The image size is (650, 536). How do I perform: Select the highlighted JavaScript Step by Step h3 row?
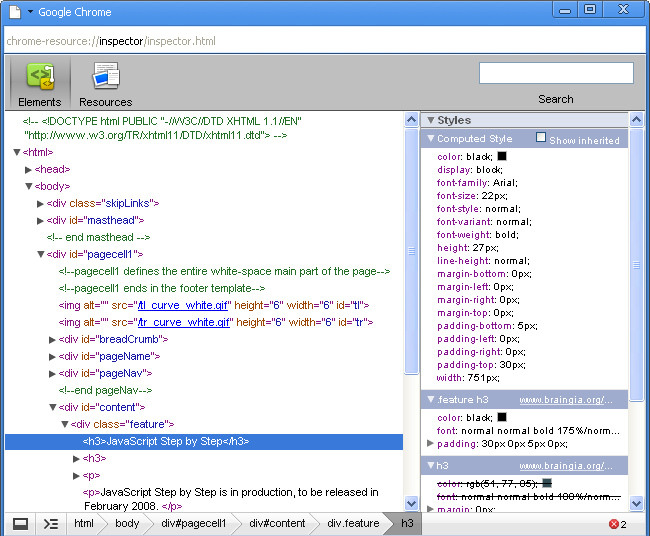(x=204, y=441)
